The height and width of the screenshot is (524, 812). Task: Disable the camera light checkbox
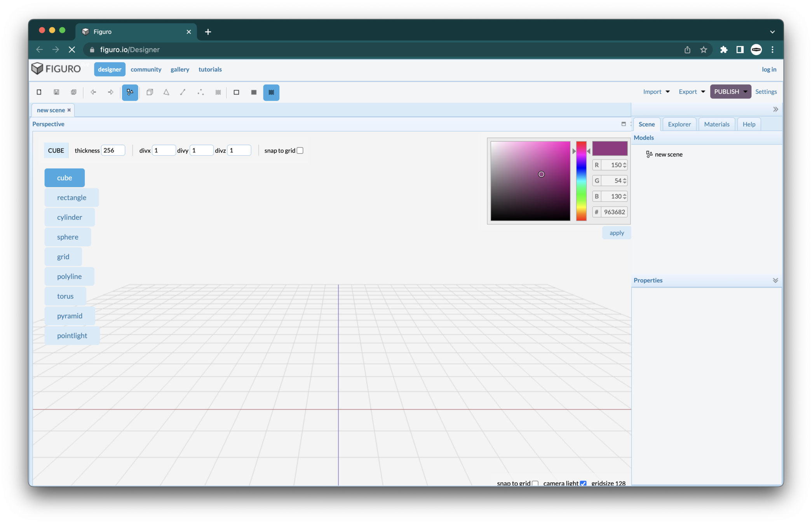coord(583,483)
